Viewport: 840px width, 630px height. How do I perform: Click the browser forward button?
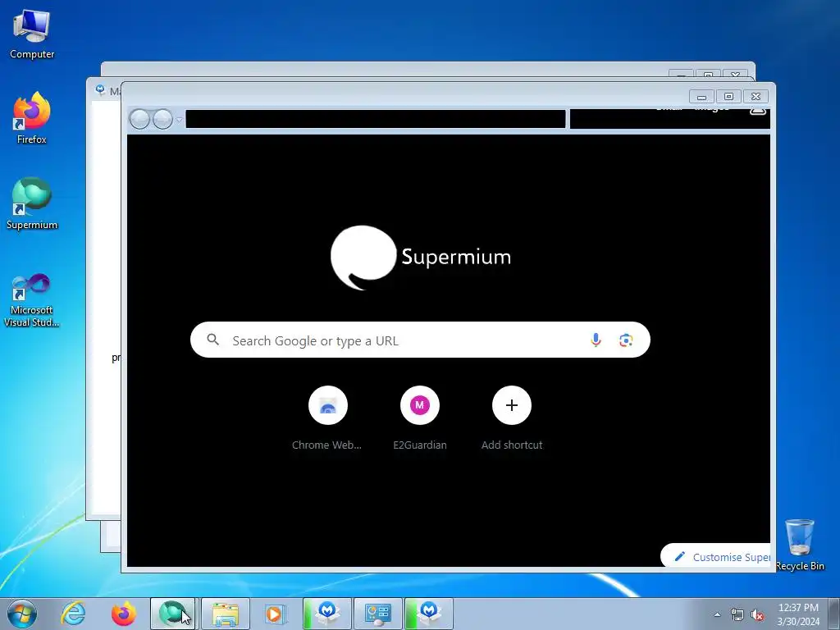[x=162, y=119]
